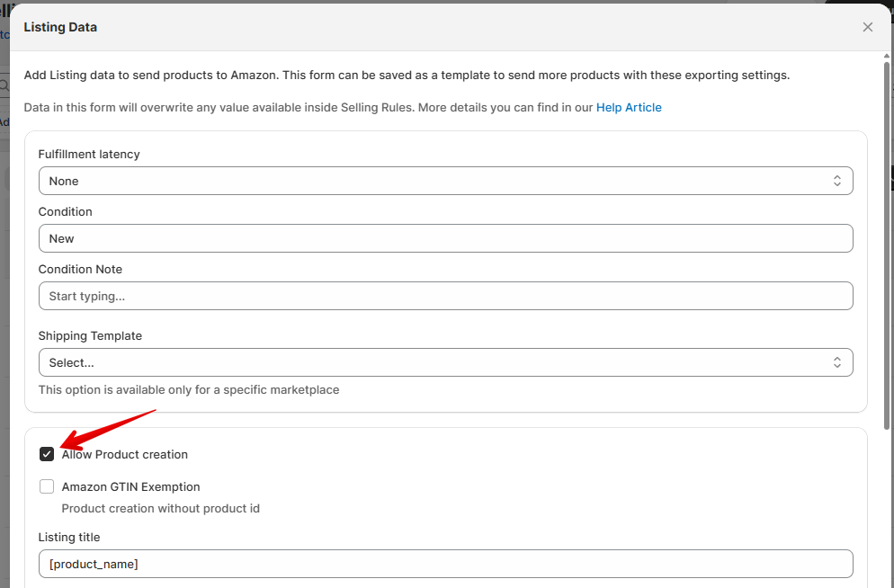Close the Listing Data dialog
The image size is (894, 588).
pos(867,27)
